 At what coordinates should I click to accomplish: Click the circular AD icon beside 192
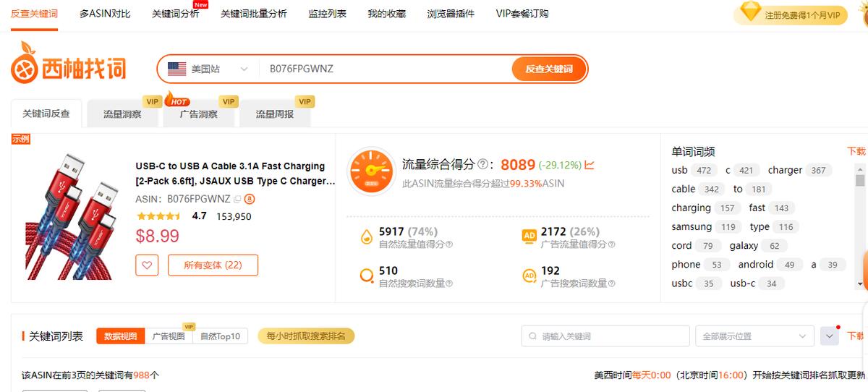pyautogui.click(x=529, y=275)
